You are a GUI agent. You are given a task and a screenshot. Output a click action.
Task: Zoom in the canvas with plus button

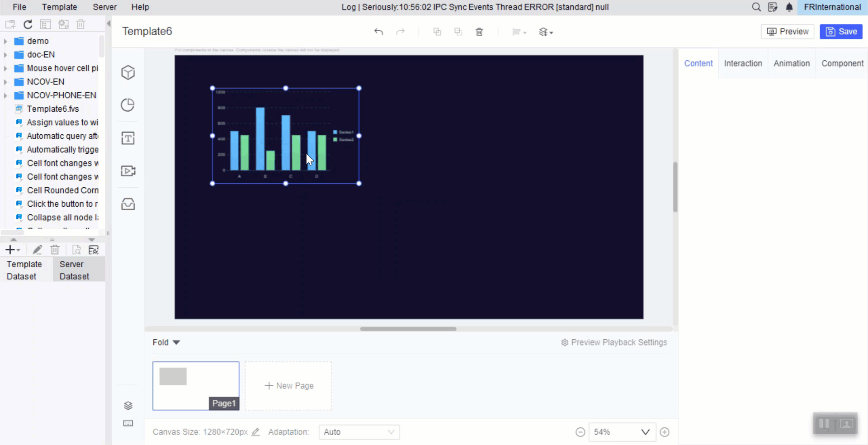(x=665, y=432)
